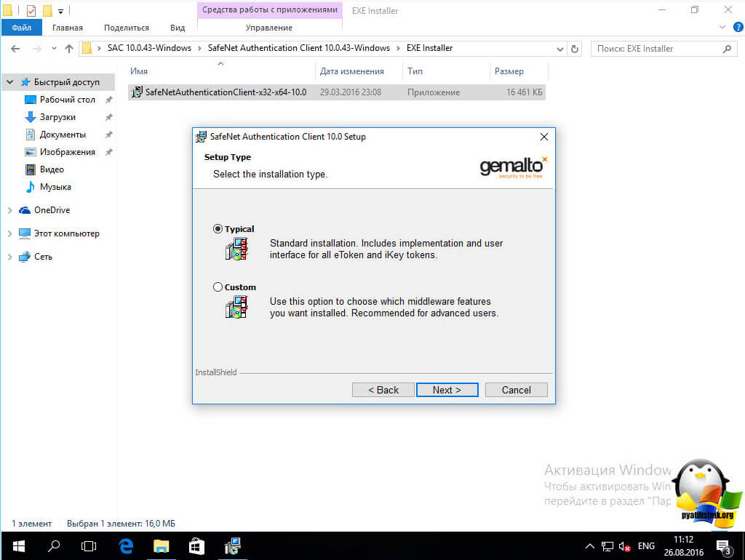745x560 pixels.
Task: Launch Microsoft Edge from the taskbar
Action: click(x=126, y=546)
